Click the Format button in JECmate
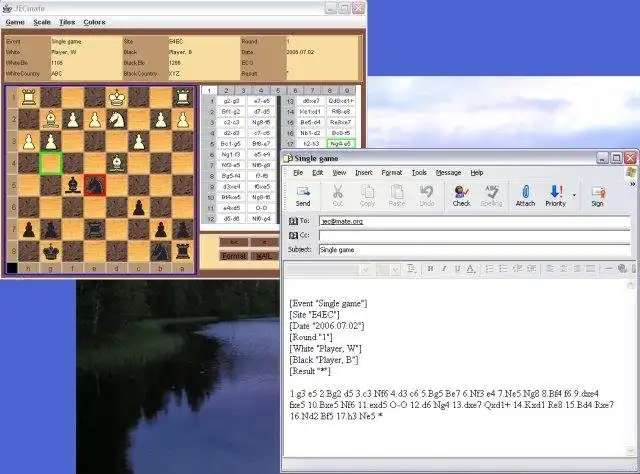This screenshot has width=640, height=474. click(234, 256)
